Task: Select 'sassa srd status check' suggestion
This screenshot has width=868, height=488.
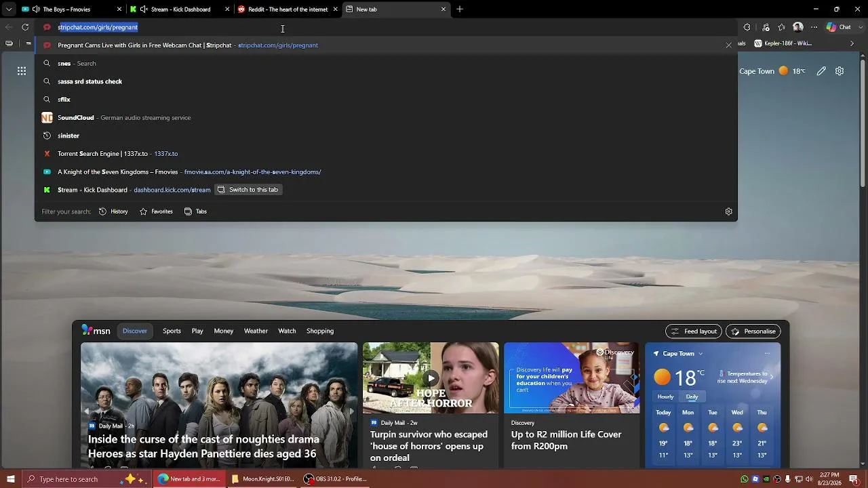Action: [x=386, y=81]
